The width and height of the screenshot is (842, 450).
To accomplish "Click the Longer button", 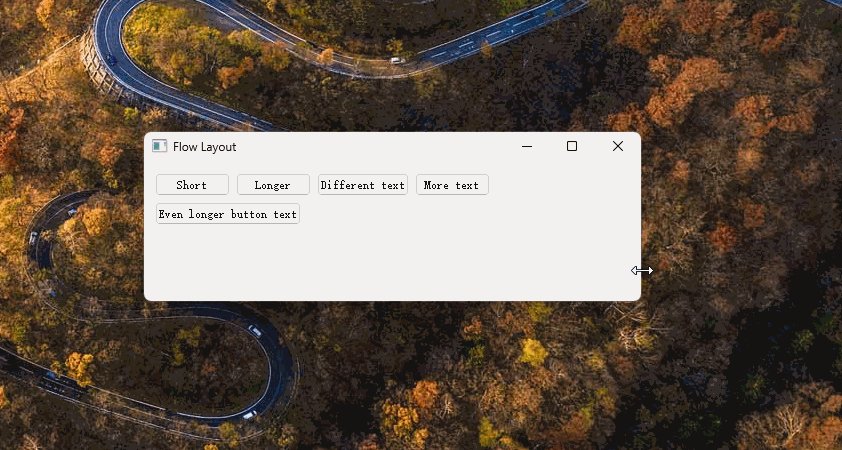I will pyautogui.click(x=273, y=185).
